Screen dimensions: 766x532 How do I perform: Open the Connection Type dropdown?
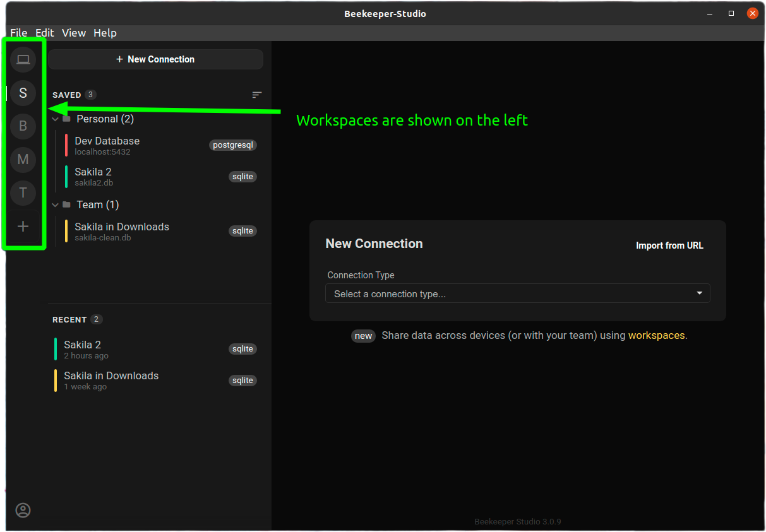(x=517, y=293)
